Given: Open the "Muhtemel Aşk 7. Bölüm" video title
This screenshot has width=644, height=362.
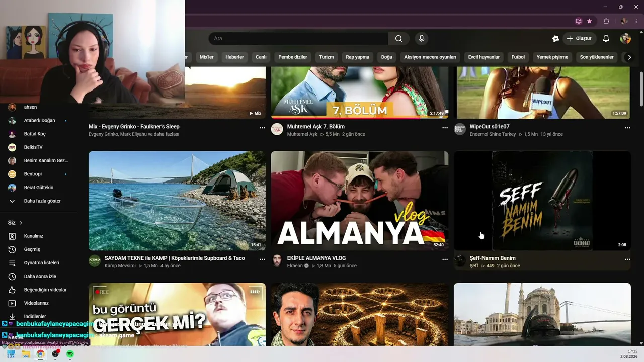Looking at the screenshot, I should [315, 127].
